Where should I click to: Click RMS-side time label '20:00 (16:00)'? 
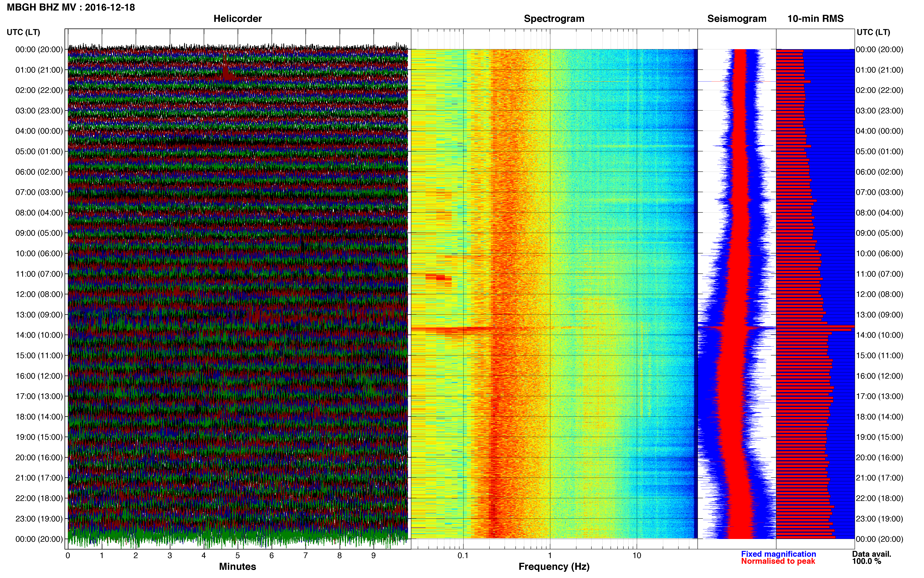click(880, 458)
